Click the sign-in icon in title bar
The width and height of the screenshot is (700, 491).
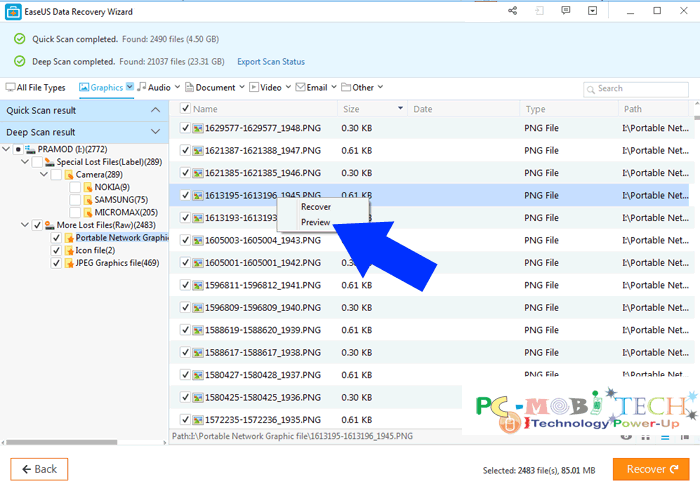(539, 11)
